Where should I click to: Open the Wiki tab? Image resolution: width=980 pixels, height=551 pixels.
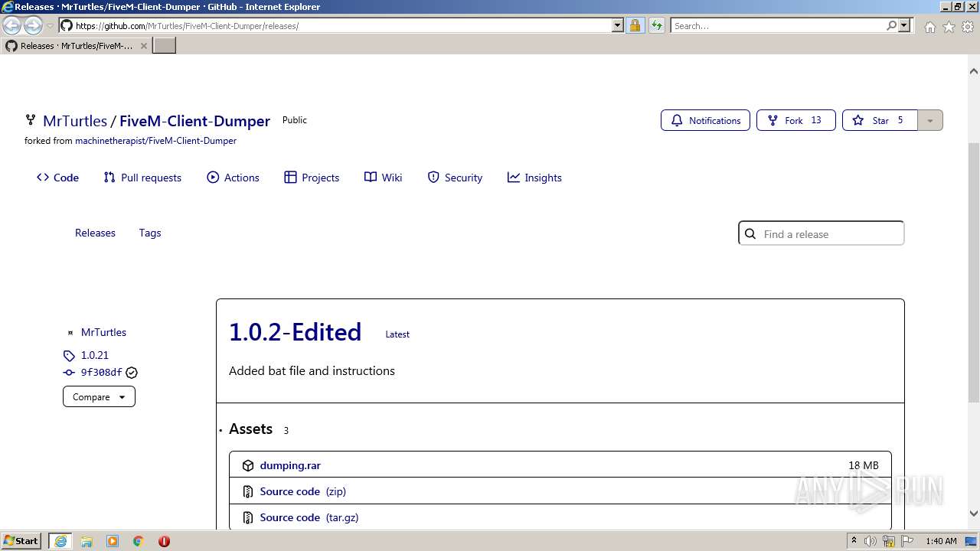383,178
